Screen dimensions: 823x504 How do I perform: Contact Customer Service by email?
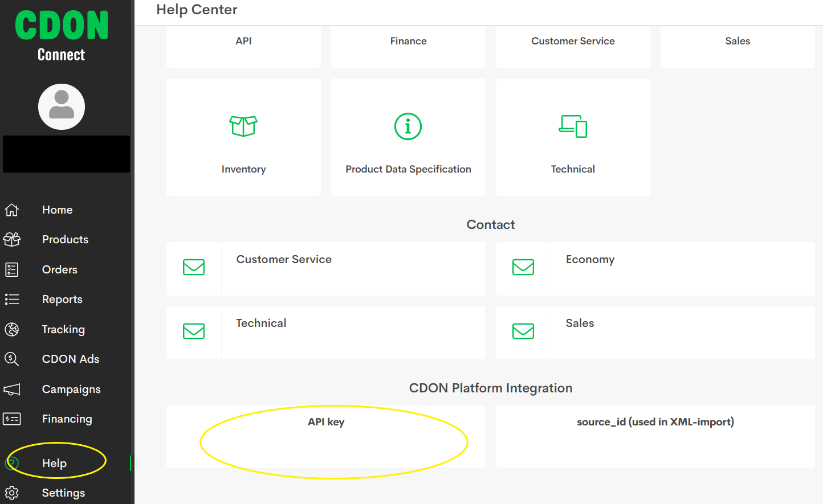click(x=326, y=269)
